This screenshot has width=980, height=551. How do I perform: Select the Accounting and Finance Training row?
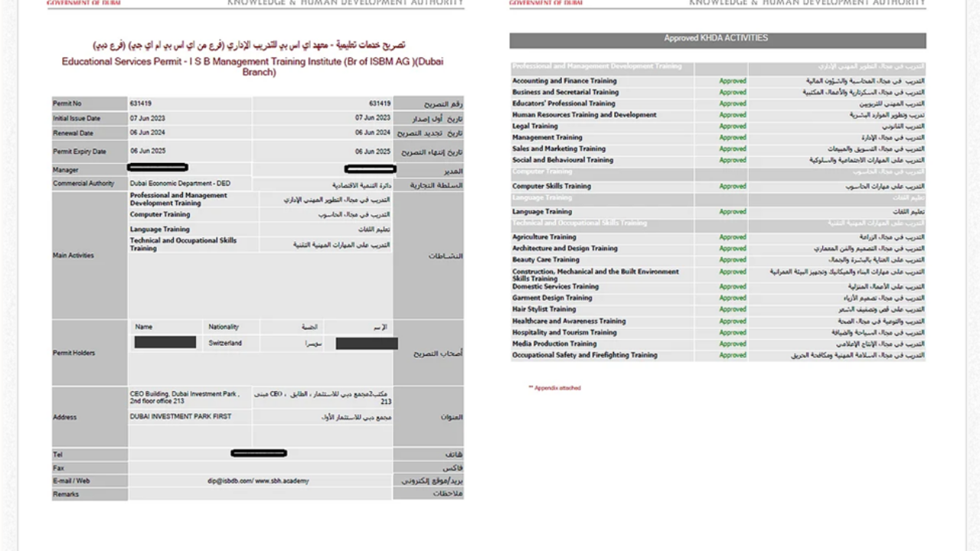(x=564, y=81)
